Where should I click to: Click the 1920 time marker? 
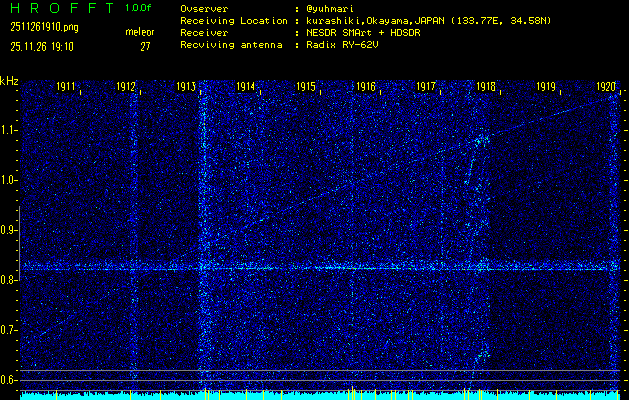click(x=606, y=88)
